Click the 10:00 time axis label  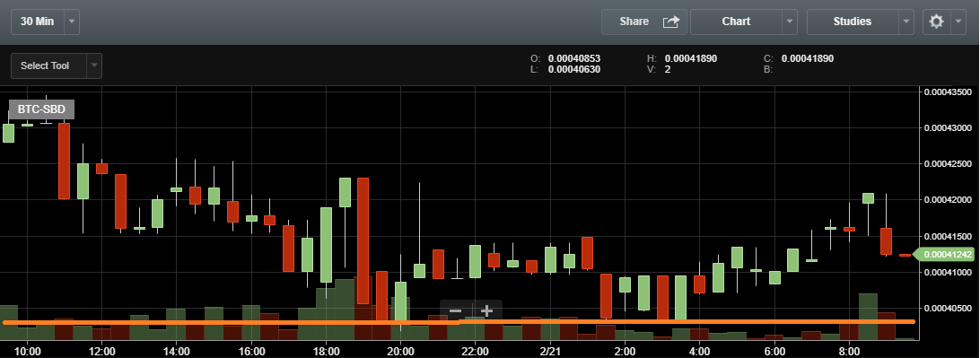28,351
